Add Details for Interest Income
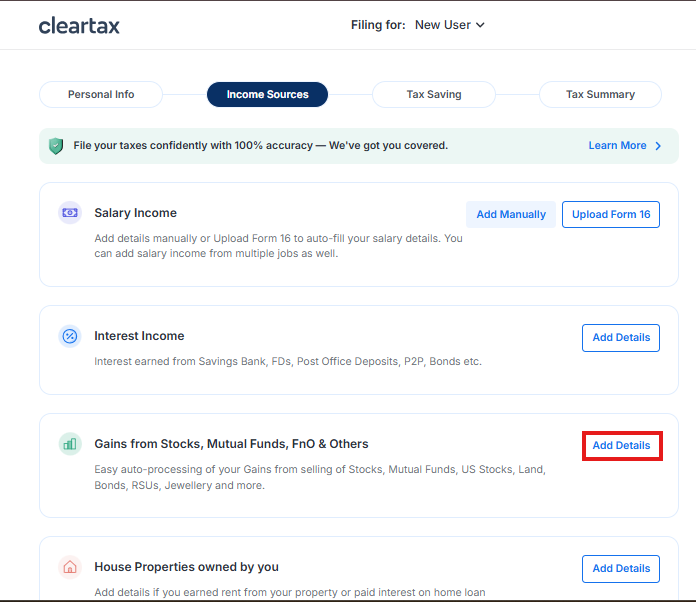Viewport: 696px width, 602px height. [621, 338]
